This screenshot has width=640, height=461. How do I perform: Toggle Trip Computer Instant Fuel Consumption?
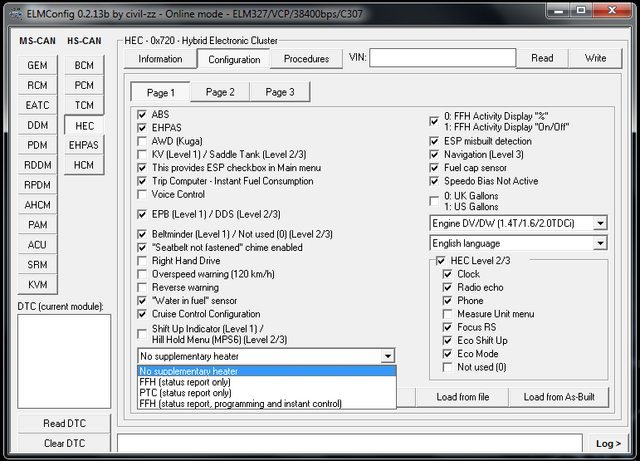(x=142, y=181)
